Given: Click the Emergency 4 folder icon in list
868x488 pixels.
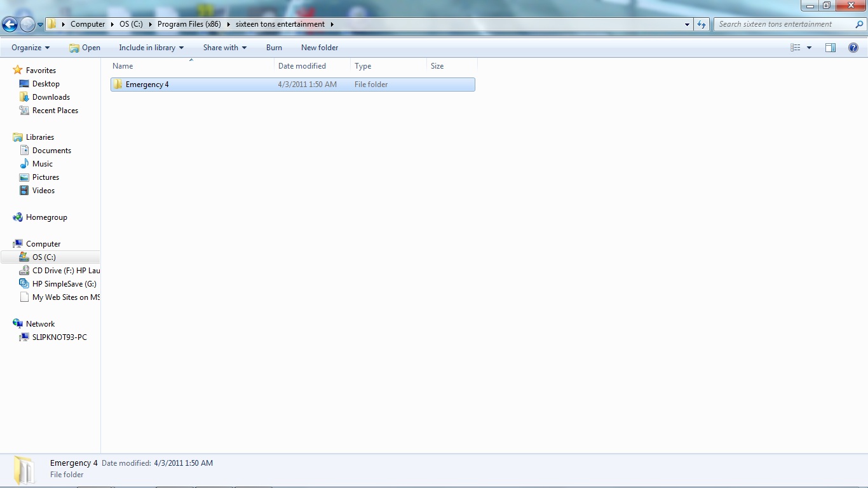Looking at the screenshot, I should (118, 85).
